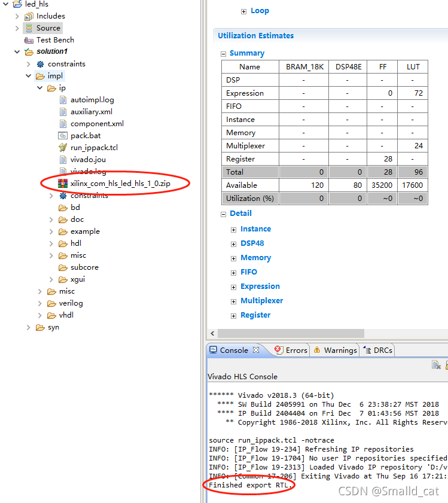448x503 pixels.
Task: Expand the DSP48 detail section
Action: pos(234,245)
